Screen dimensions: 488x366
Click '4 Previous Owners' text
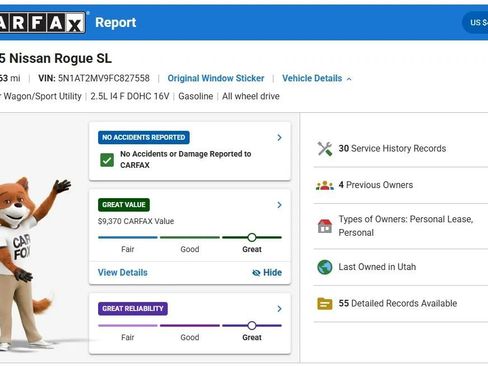[376, 185]
